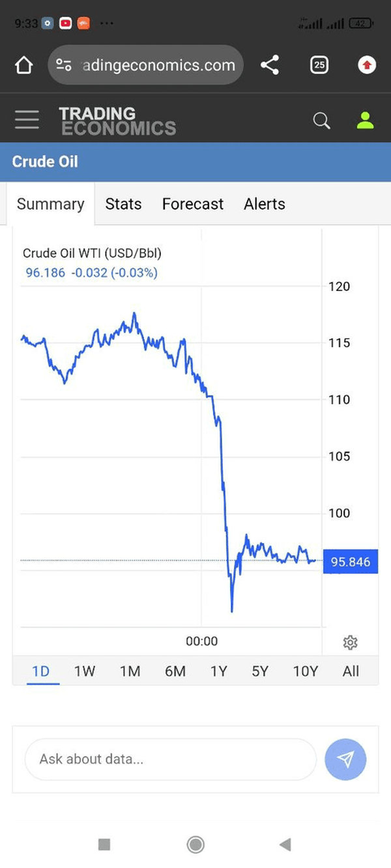
Task: Tap the red upload arrow browser icon
Action: click(367, 65)
